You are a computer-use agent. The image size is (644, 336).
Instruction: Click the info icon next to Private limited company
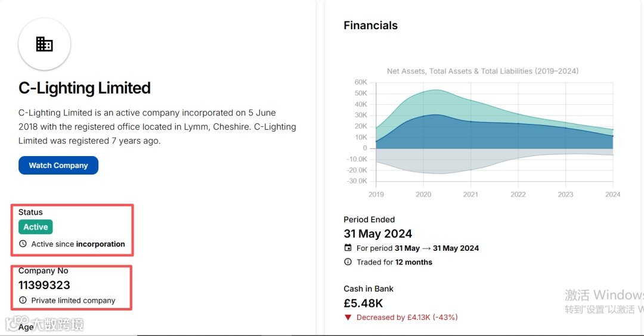coord(23,300)
